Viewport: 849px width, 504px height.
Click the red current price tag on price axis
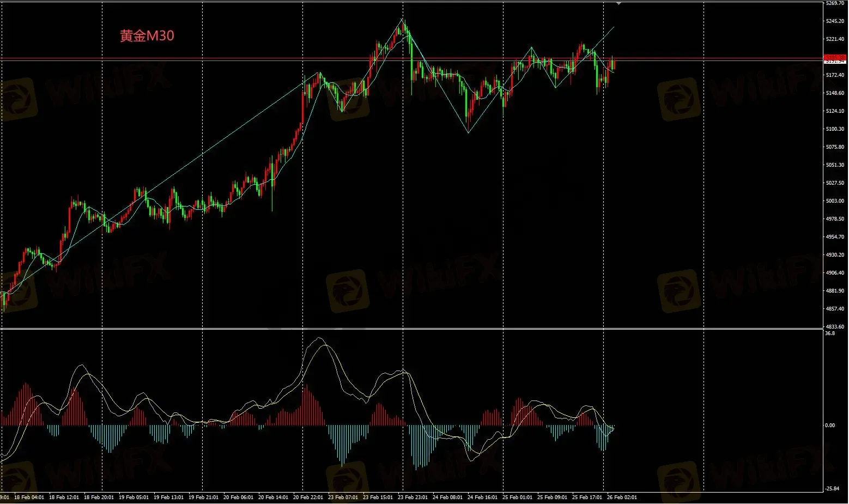[835, 57]
